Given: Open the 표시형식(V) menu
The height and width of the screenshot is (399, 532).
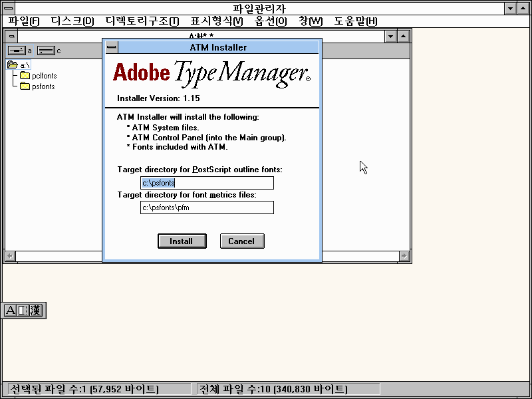Looking at the screenshot, I should (x=217, y=21).
